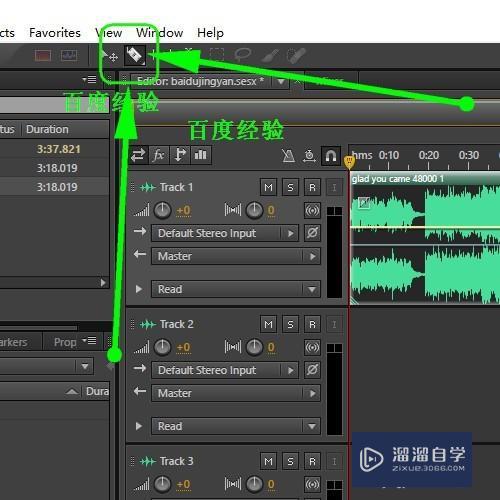Adjust Track 1 volume knob
This screenshot has width=500, height=500.
click(x=163, y=210)
